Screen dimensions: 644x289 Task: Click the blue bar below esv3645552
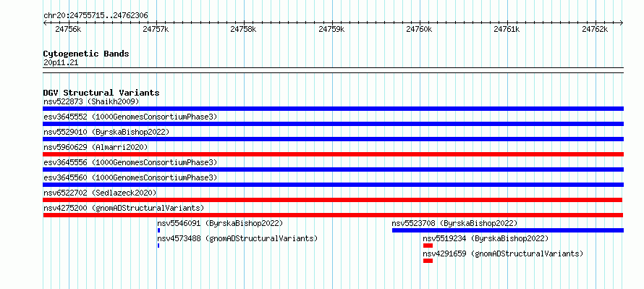click(x=333, y=124)
